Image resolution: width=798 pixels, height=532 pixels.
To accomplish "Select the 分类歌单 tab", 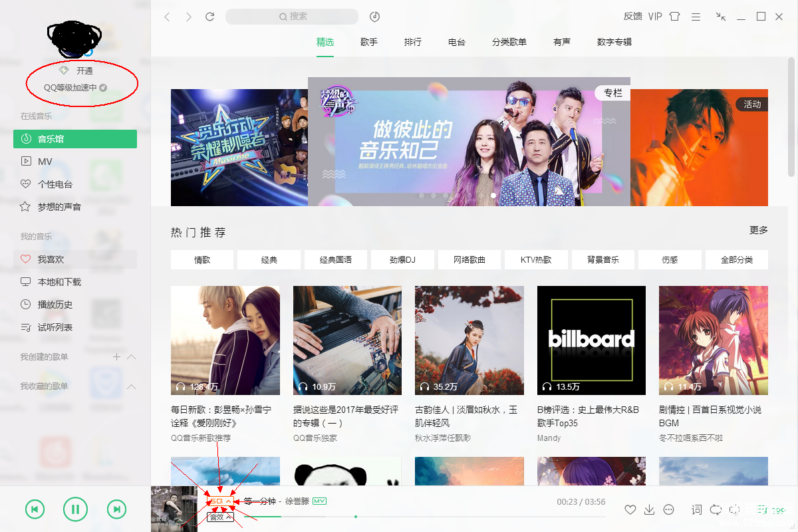I will 509,42.
